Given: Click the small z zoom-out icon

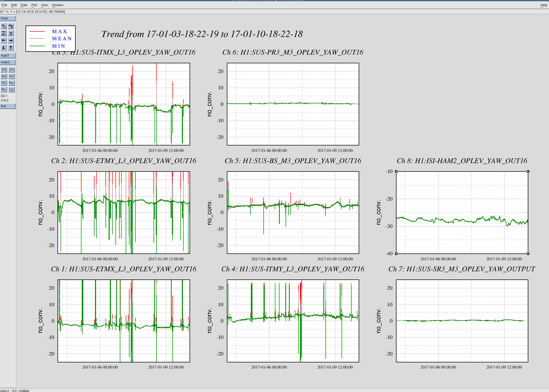Looking at the screenshot, I should click(11, 33).
